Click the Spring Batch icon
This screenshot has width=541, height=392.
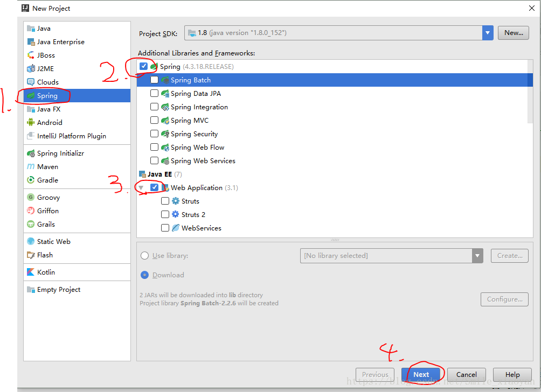pos(165,80)
